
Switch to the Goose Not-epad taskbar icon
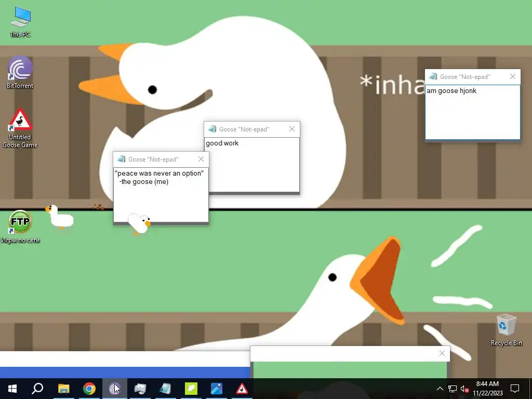click(x=166, y=389)
